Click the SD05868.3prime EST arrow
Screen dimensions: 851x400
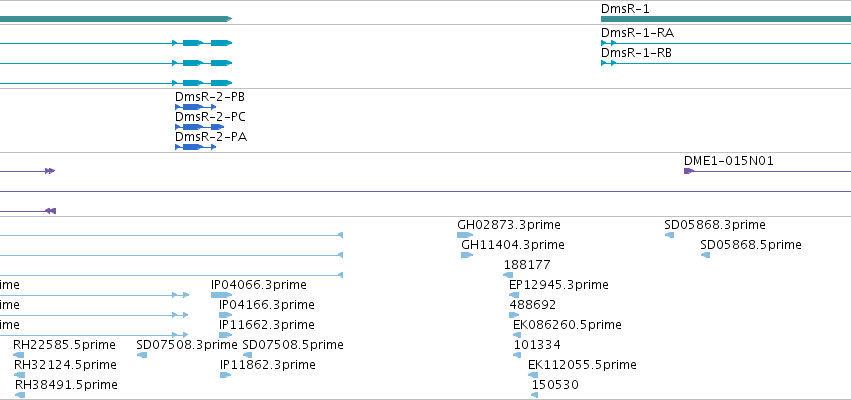tap(669, 235)
